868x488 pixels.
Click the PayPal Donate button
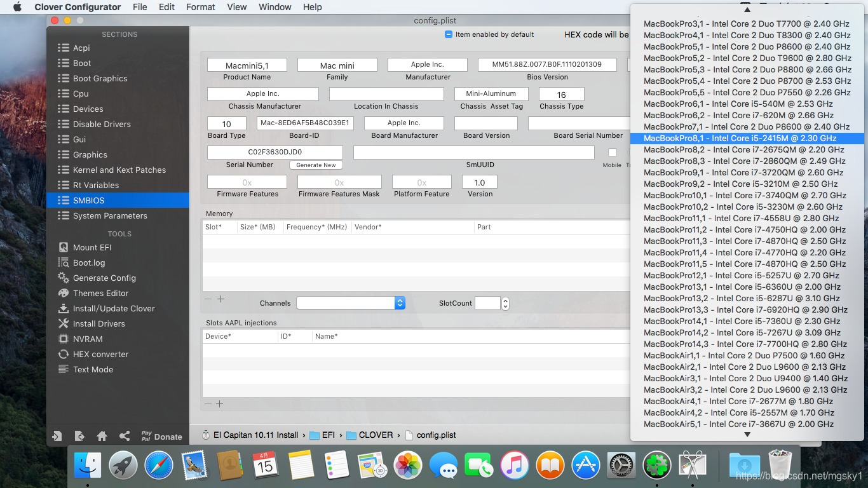click(161, 436)
